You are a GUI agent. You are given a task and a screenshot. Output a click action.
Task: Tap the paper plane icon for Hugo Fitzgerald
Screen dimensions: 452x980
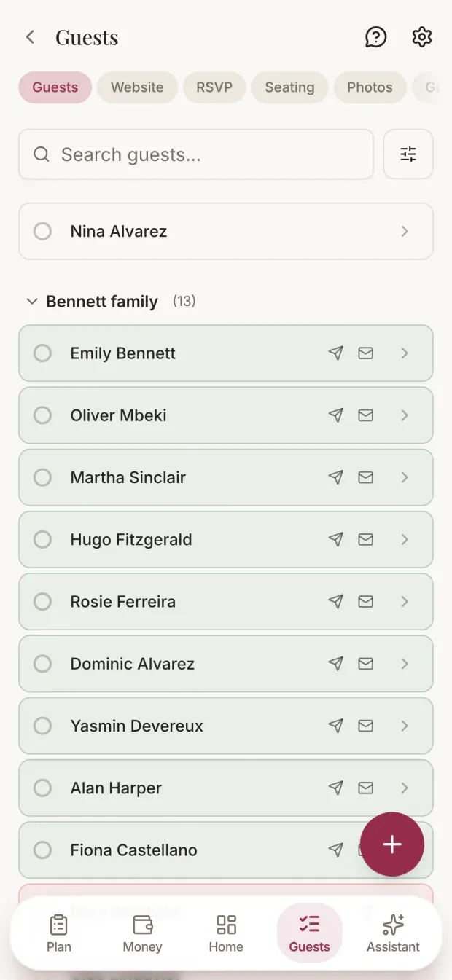pos(335,540)
